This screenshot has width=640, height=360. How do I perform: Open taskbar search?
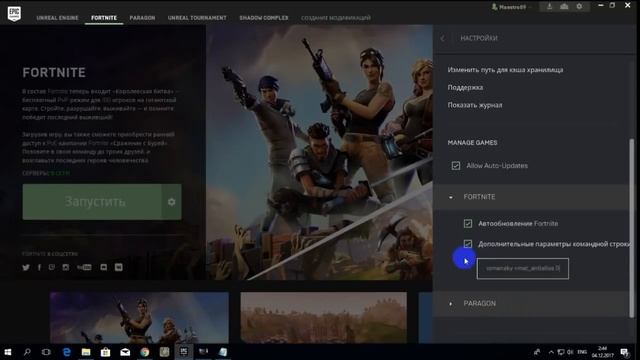[x=27, y=352]
